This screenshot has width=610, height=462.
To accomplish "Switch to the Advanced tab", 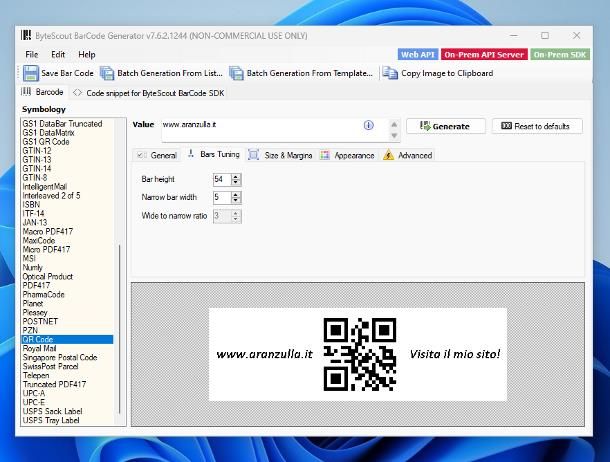I will click(x=408, y=156).
